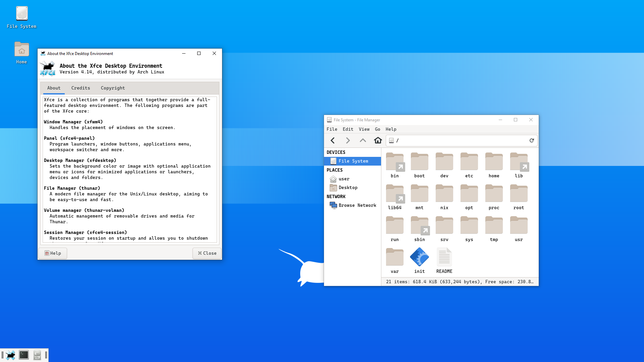Screen dimensions: 644x362
Task: Click the Help button in About dialog
Action: click(53, 253)
